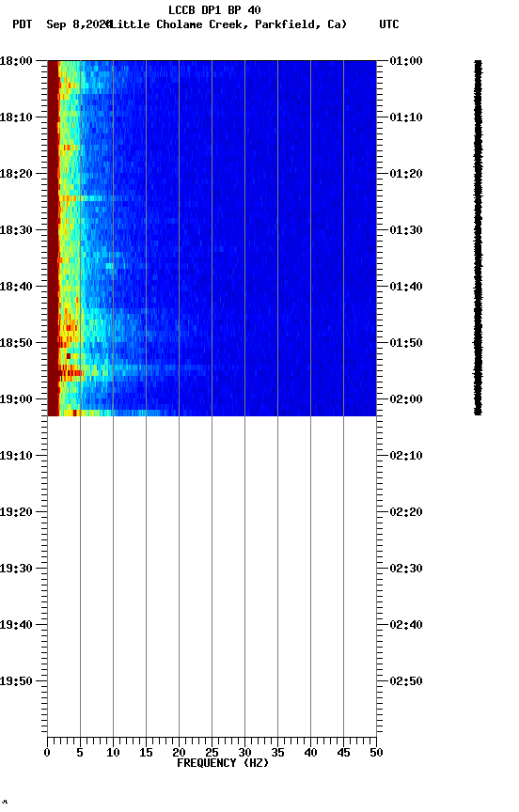519x812 pixels.
Task: Click the '02:30' UTC time label
Action: pyautogui.click(x=406, y=570)
